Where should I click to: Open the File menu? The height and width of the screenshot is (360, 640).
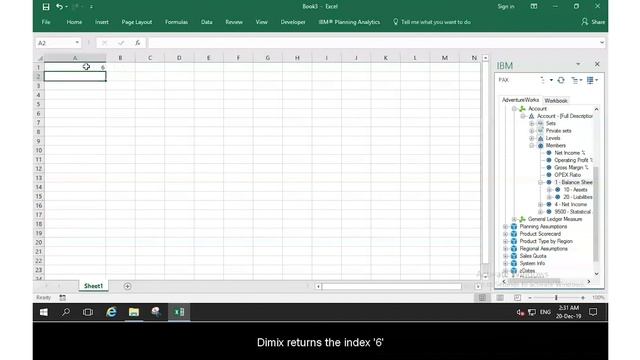click(x=46, y=22)
